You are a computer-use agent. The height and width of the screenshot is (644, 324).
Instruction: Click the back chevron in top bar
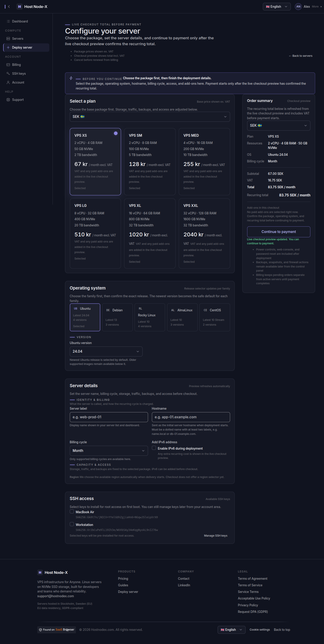click(9, 7)
